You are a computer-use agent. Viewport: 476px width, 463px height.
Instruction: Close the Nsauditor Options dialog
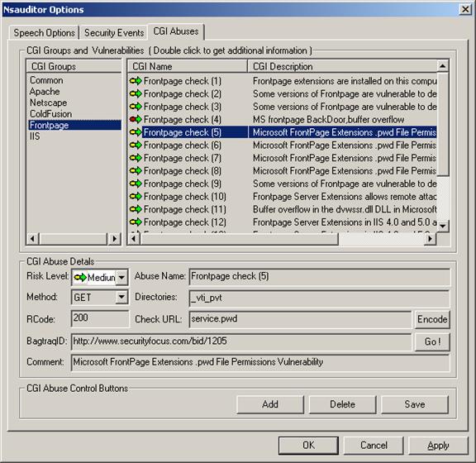(464, 9)
